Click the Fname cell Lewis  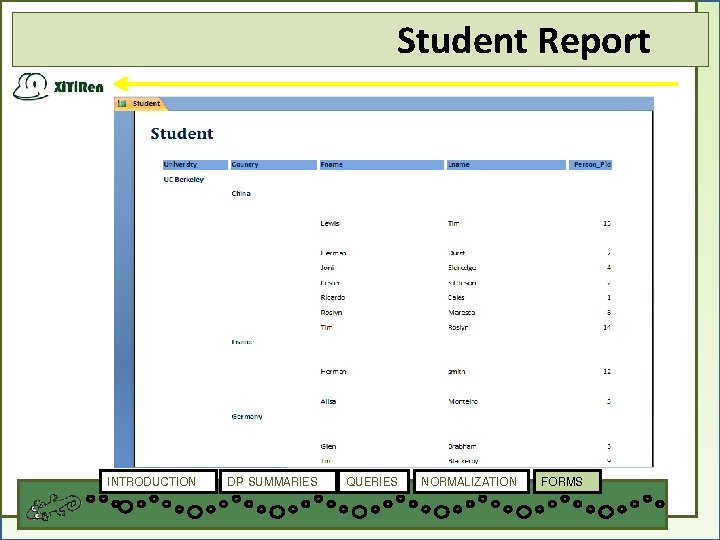pos(330,224)
